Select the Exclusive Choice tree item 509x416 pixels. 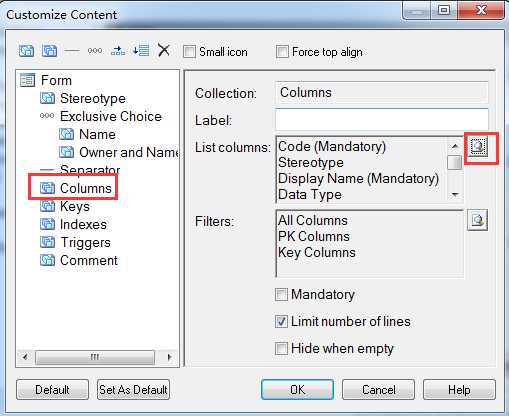(x=111, y=116)
